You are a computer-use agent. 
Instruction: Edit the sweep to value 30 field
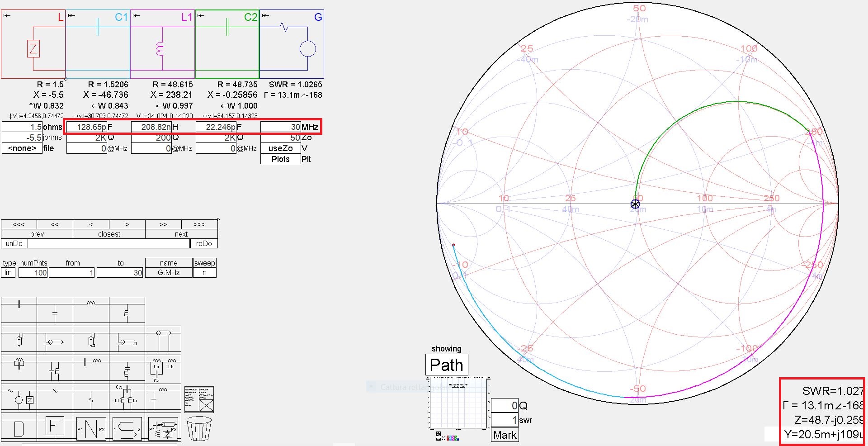click(x=120, y=273)
